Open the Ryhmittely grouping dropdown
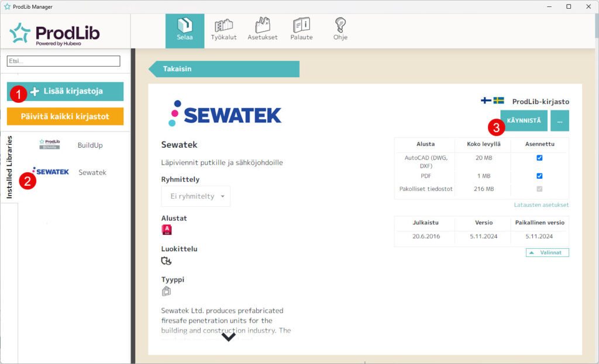599x364 pixels. click(195, 196)
